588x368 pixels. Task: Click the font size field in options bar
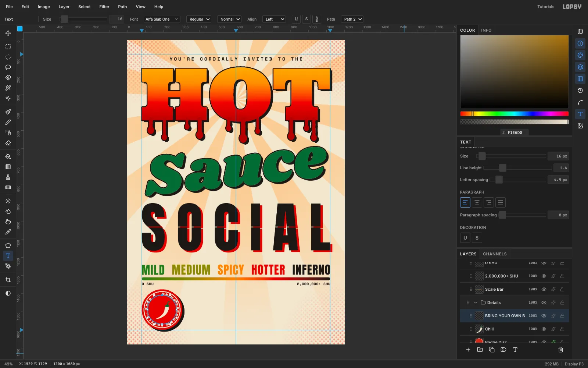[x=117, y=19]
